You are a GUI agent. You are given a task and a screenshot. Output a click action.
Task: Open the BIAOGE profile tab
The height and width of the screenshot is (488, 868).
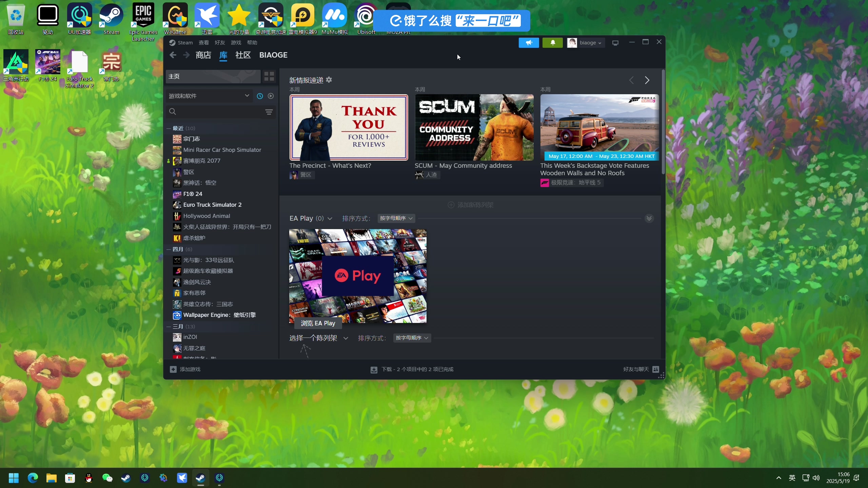tap(273, 55)
